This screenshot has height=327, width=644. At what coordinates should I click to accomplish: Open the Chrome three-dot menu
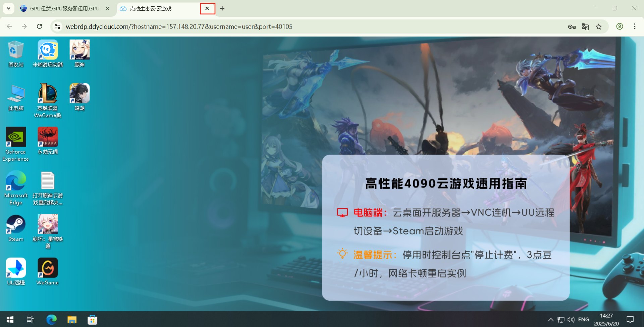point(635,26)
